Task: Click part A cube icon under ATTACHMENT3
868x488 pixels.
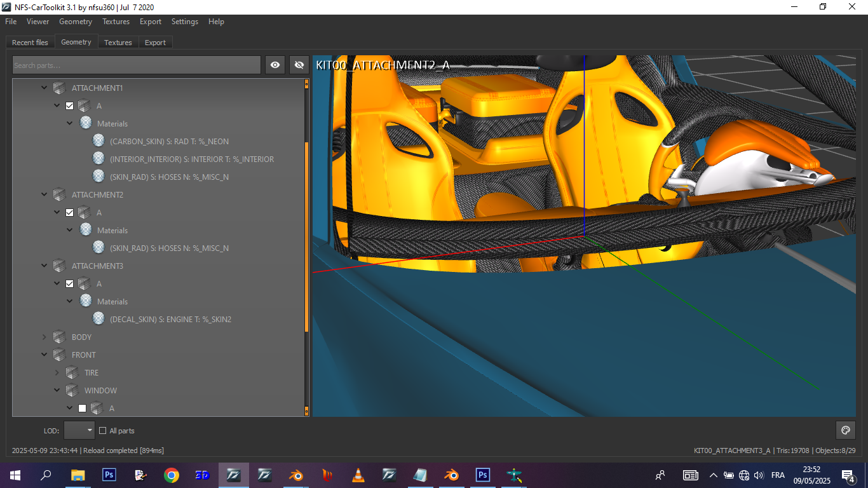Action: pyautogui.click(x=84, y=283)
